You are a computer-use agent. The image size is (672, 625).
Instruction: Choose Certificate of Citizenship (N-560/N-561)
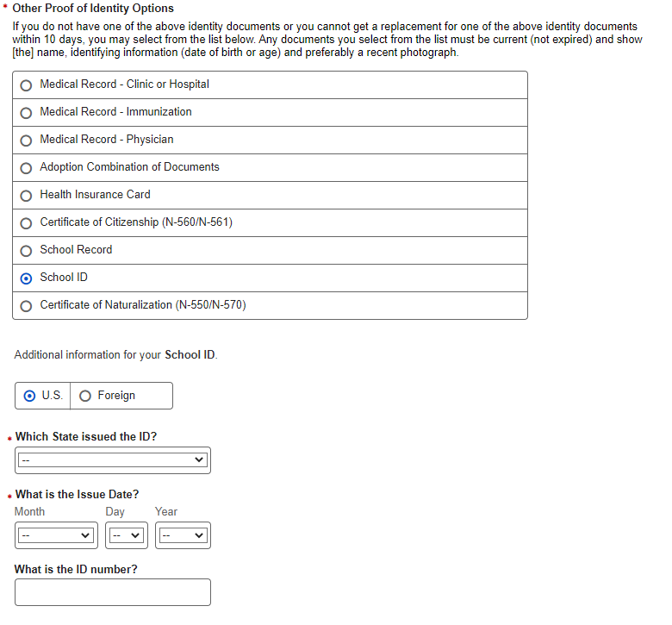[27, 223]
